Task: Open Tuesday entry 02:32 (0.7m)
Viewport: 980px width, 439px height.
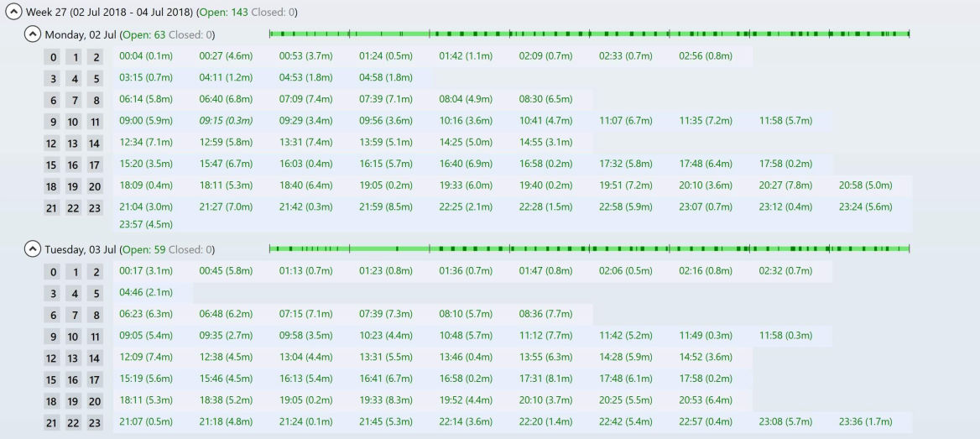Action: tap(785, 271)
